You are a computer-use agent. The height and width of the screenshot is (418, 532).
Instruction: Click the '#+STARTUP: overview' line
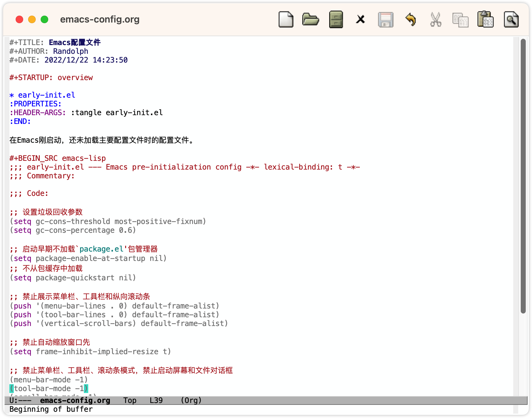(x=51, y=78)
